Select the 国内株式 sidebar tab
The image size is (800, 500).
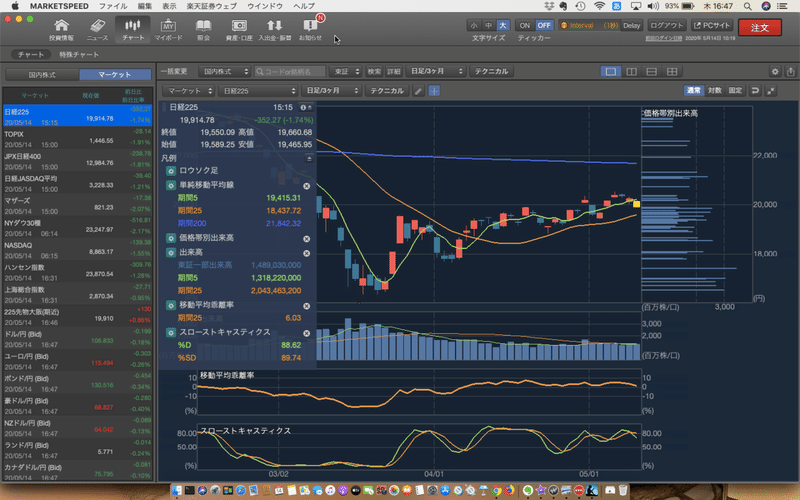pos(42,75)
